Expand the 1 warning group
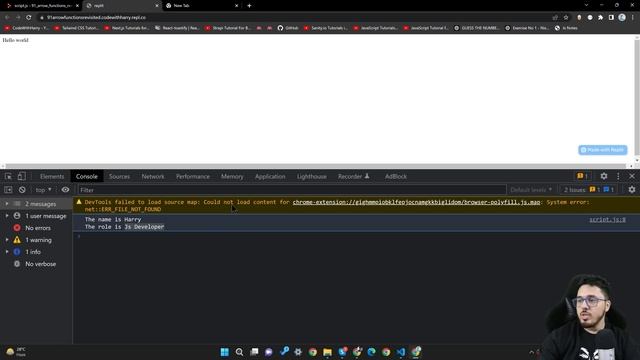 [x=36, y=240]
